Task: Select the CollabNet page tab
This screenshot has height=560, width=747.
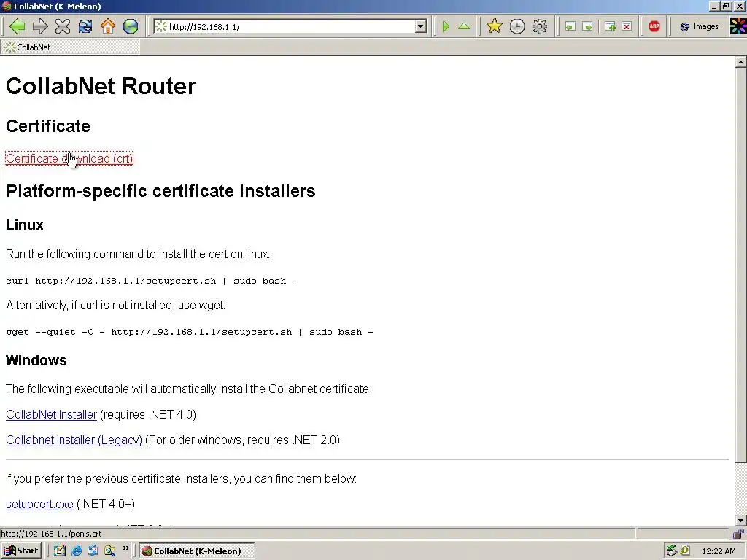Action: (x=70, y=47)
